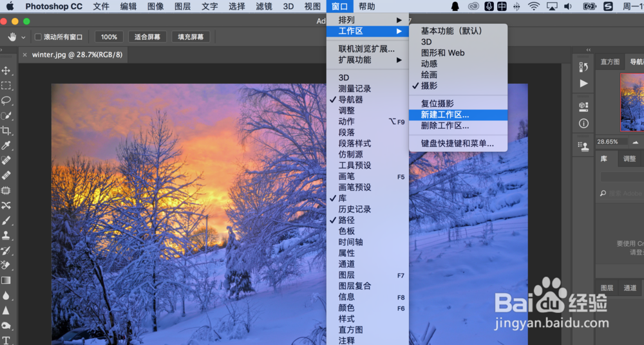644x345 pixels.
Task: Open the History panel icon
Action: pos(583,67)
